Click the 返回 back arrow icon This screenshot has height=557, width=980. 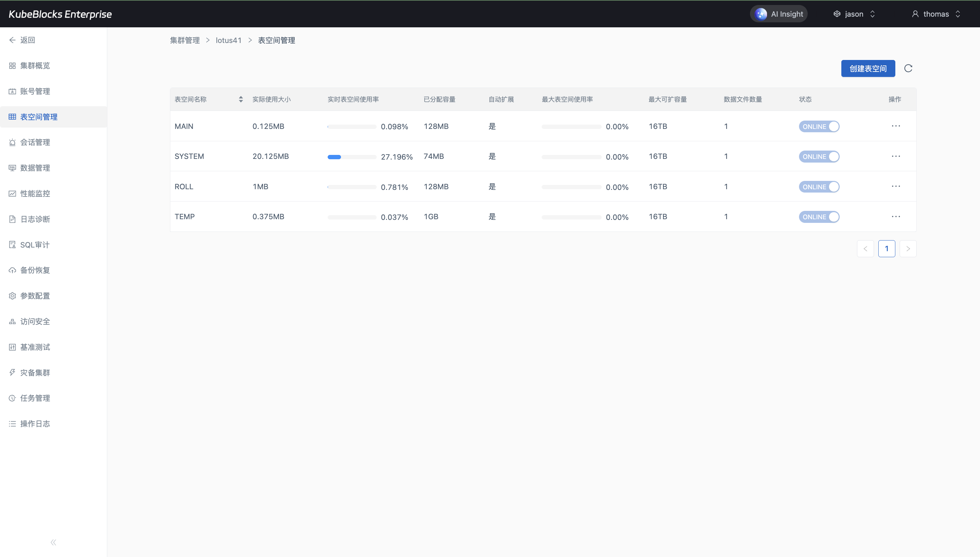(x=12, y=40)
